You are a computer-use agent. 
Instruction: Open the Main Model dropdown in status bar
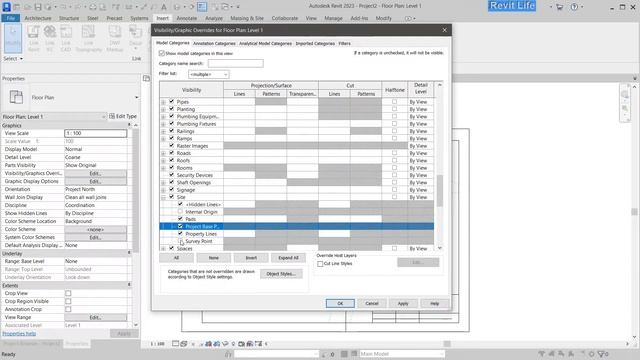[x=401, y=353]
